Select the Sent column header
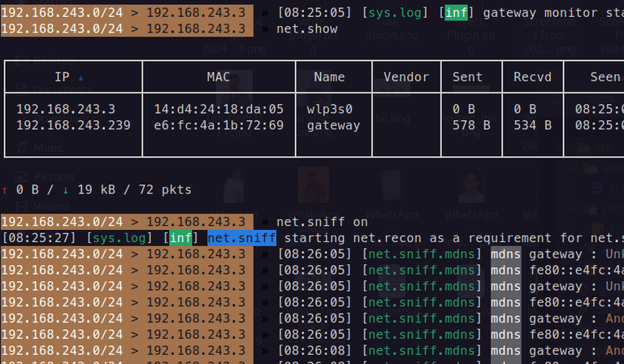The image size is (624, 364). [467, 76]
